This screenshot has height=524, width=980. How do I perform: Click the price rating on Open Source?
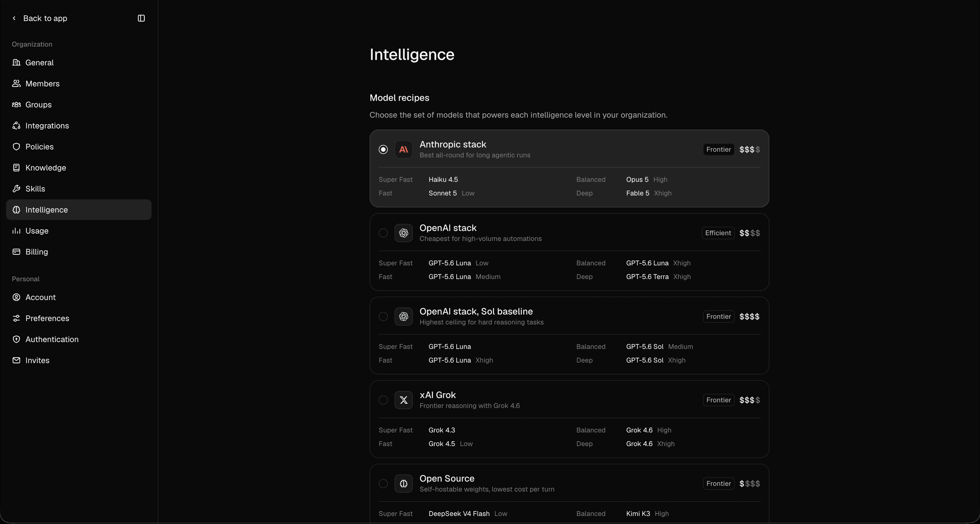coord(750,484)
